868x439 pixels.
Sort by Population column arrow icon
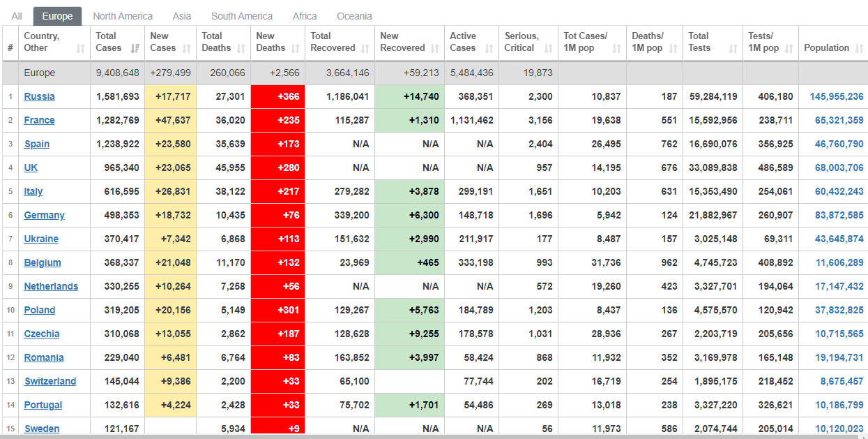click(x=858, y=48)
